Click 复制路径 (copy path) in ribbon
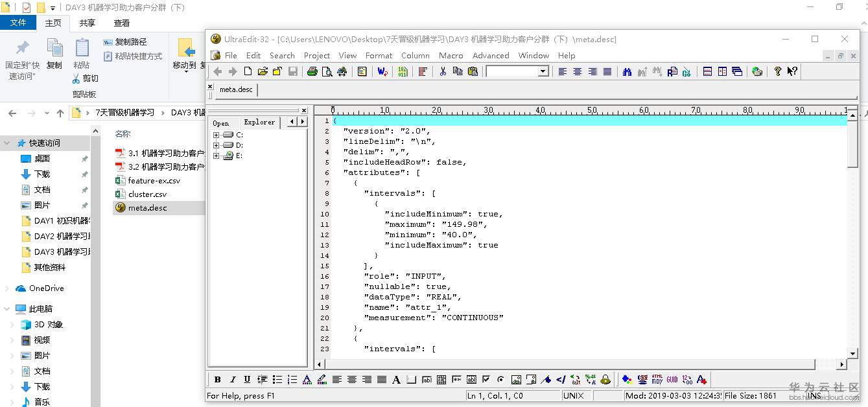 pyautogui.click(x=130, y=41)
